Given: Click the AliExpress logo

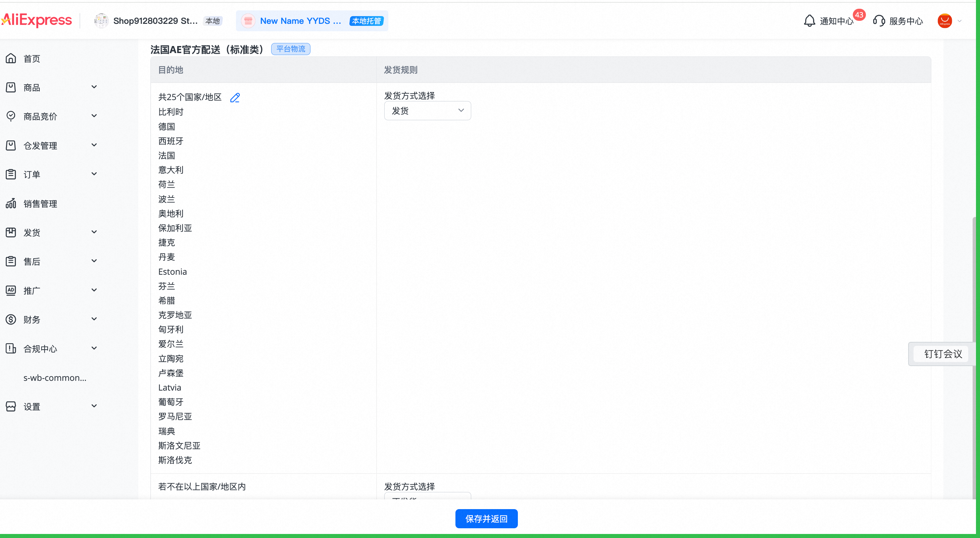Looking at the screenshot, I should click(x=37, y=20).
